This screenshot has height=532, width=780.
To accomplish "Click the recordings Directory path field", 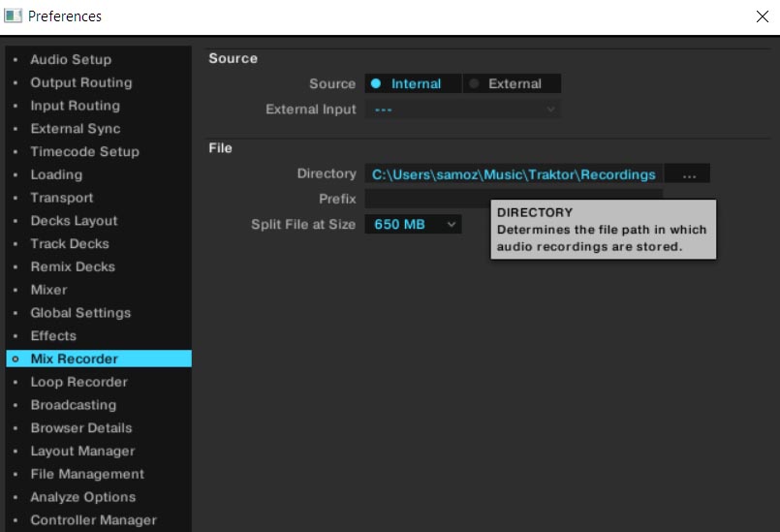I will coord(514,174).
